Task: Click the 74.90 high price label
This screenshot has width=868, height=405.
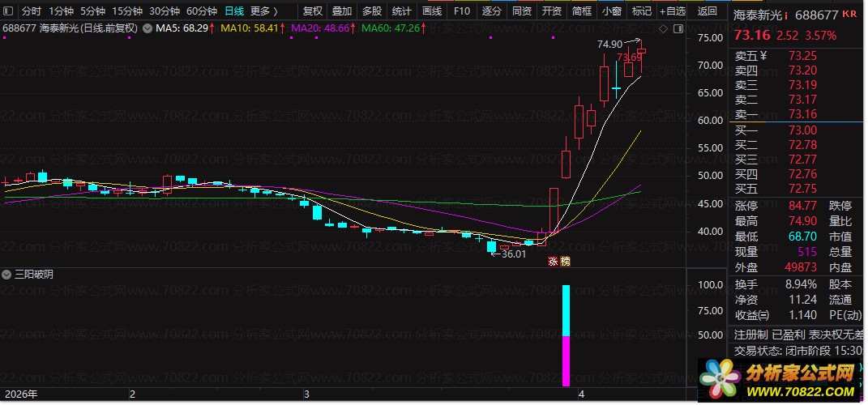Action: 609,45
